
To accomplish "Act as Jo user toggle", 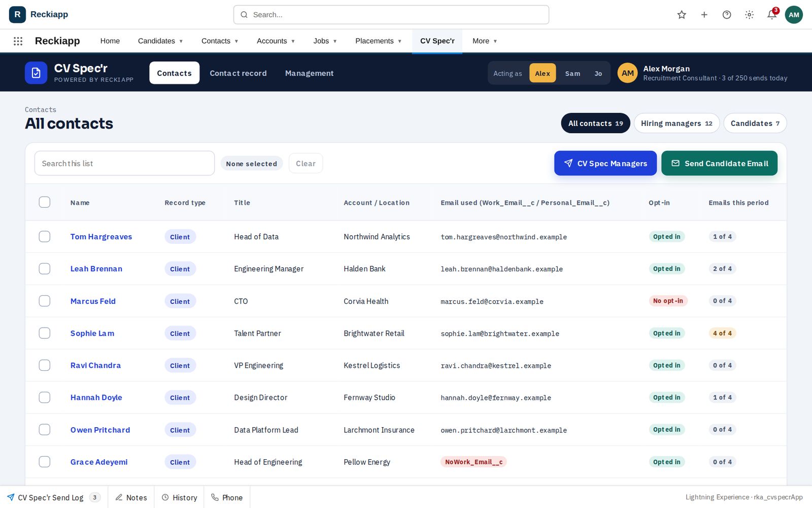I will coord(598,73).
